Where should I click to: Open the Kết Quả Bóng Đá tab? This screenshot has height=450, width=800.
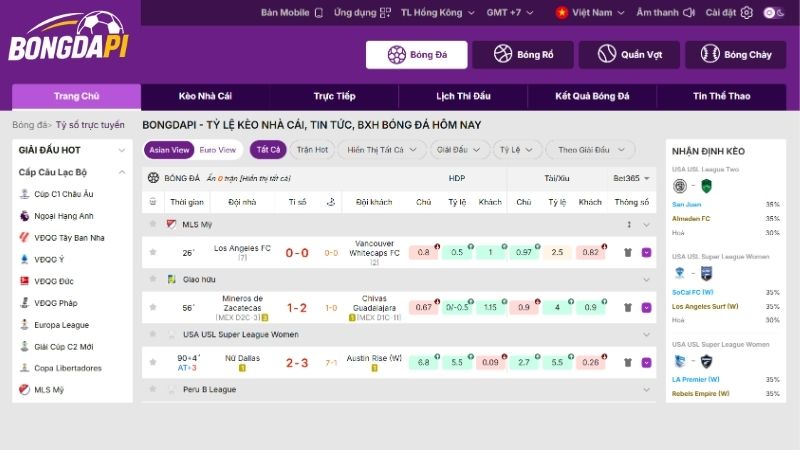click(x=592, y=96)
